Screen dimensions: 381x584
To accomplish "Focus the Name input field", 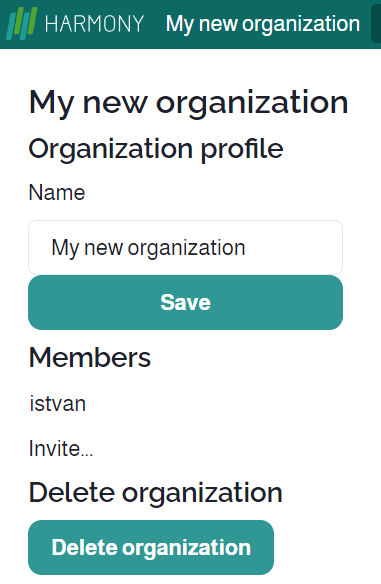I will click(185, 248).
